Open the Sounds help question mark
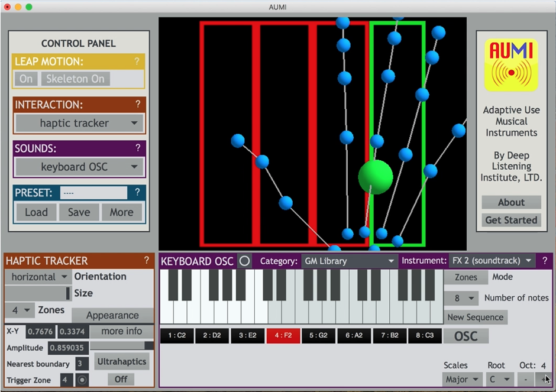Screen dimensions: 556x392 138,148
